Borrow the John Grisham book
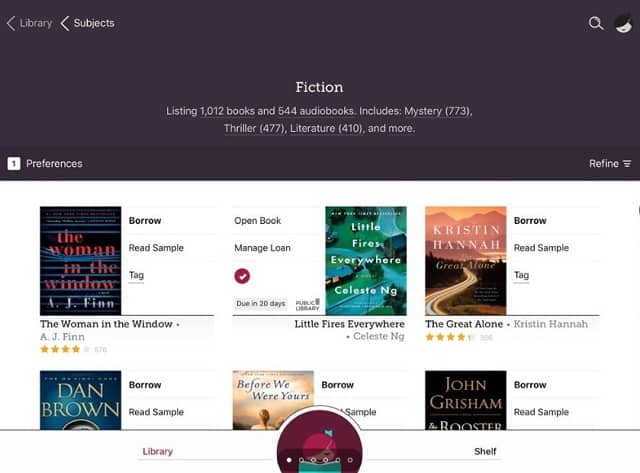640x473 pixels. pyautogui.click(x=530, y=385)
